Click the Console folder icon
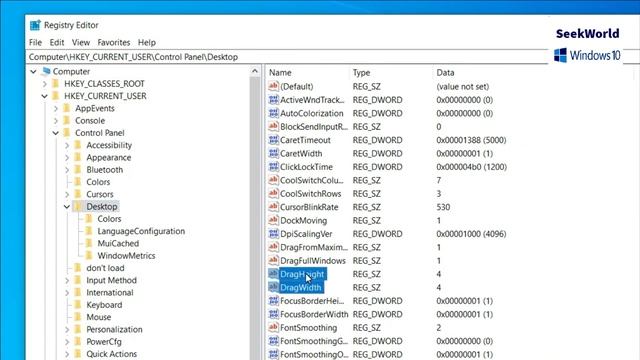 click(67, 120)
